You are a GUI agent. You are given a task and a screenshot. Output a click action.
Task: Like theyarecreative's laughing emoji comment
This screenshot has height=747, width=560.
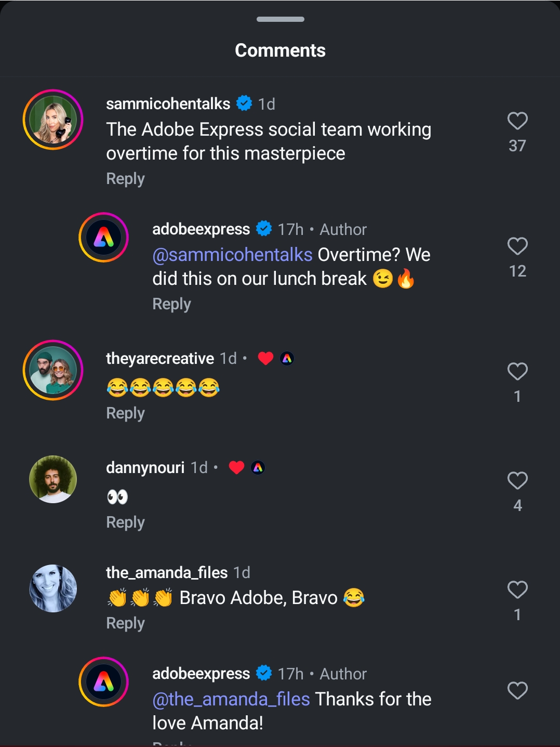pos(517,372)
